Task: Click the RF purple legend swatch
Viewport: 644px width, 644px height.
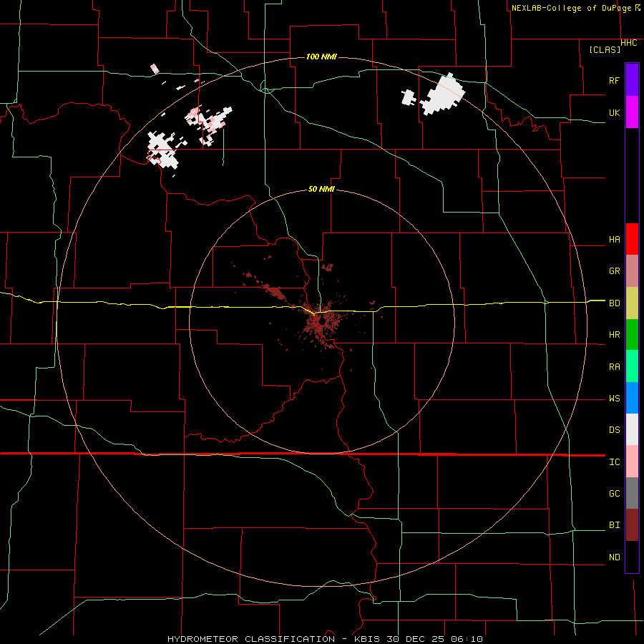Action: (632, 80)
